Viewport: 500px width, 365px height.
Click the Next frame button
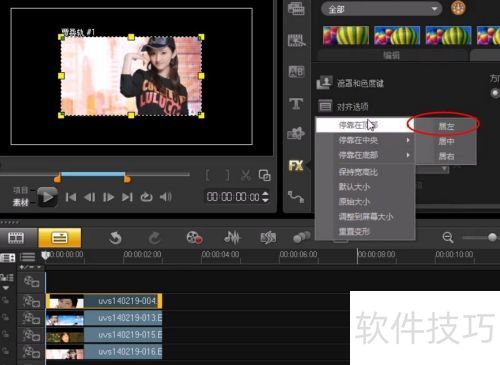[108, 197]
